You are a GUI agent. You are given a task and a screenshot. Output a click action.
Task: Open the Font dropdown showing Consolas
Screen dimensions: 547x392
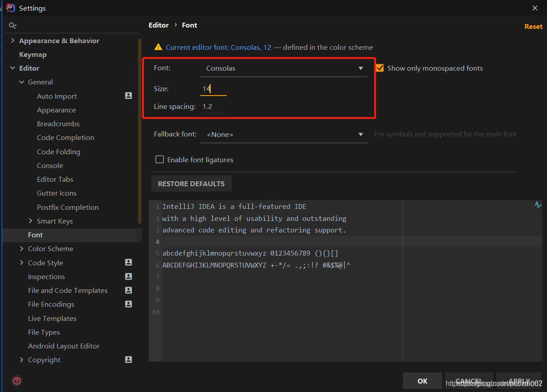point(284,68)
